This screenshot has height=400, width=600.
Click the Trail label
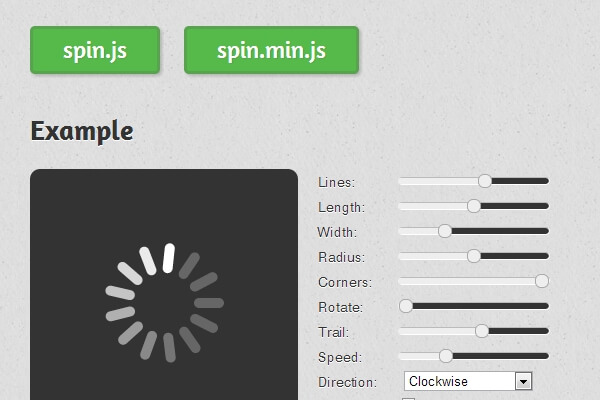333,332
